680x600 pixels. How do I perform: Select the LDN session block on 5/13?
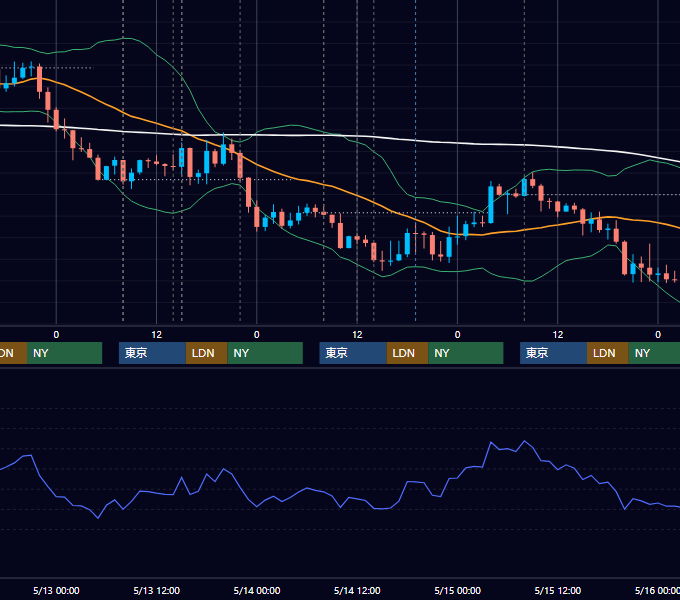pos(206,353)
